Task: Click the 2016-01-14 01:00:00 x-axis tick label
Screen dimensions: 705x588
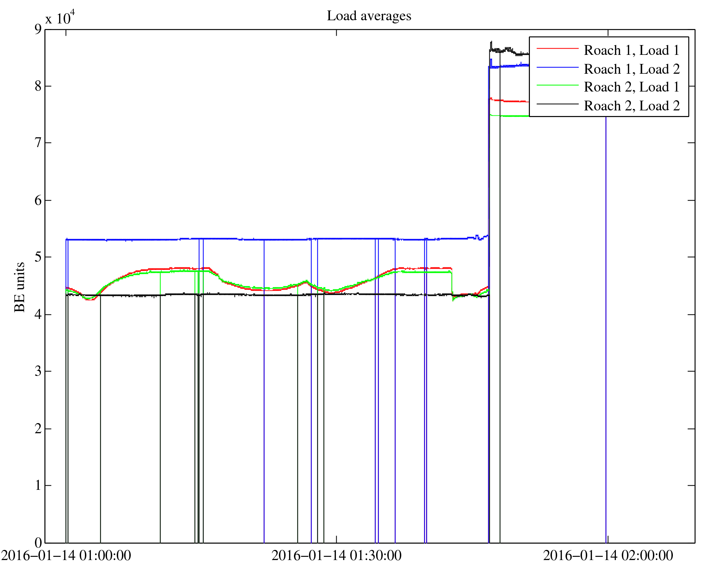Action: pos(66,556)
